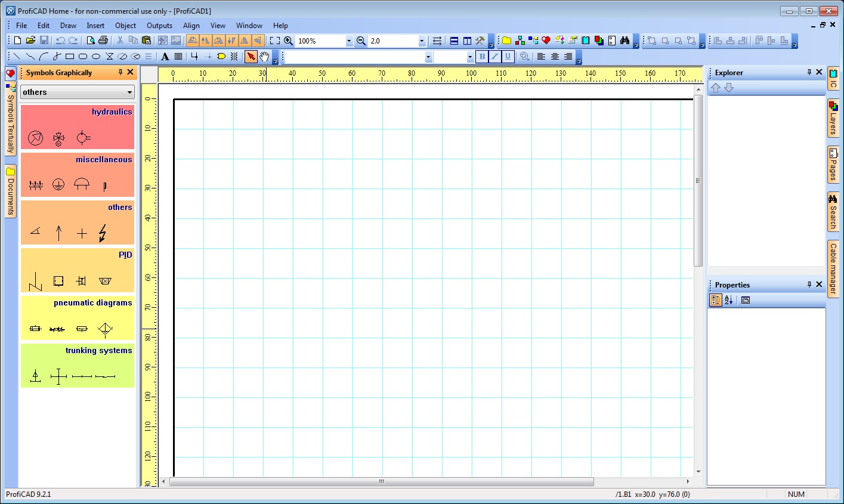Expand the 2.0 grid size dropdown
Screen dimensions: 844x504
421,41
